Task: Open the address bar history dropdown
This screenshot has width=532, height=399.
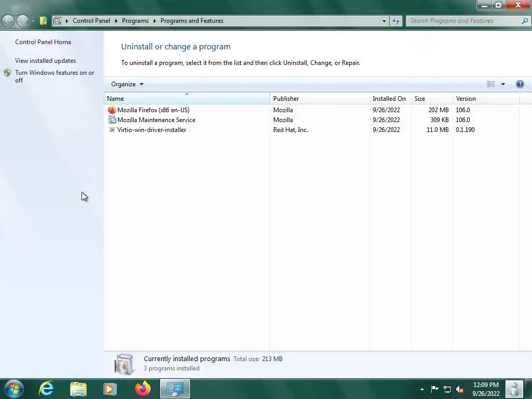Action: click(x=384, y=21)
